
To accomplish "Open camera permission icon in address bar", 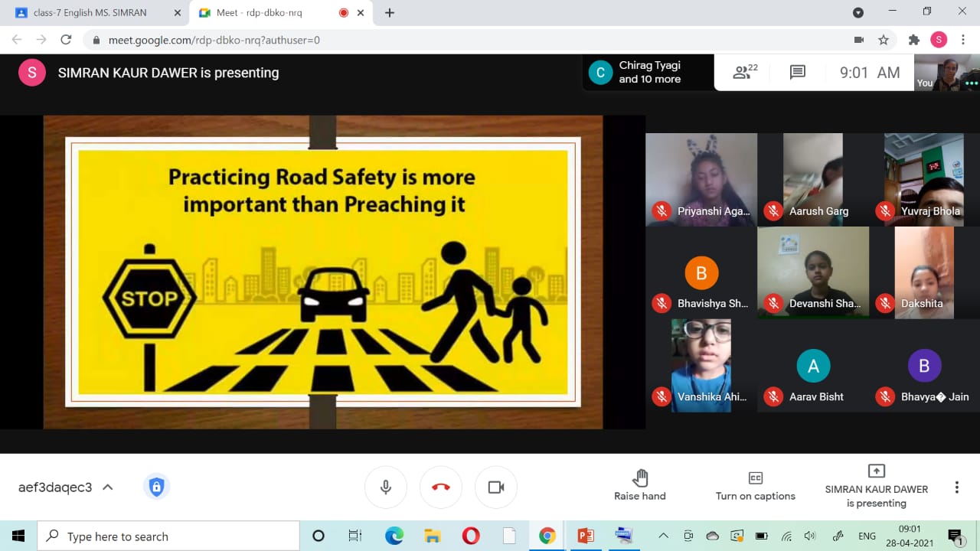I will 859,40.
